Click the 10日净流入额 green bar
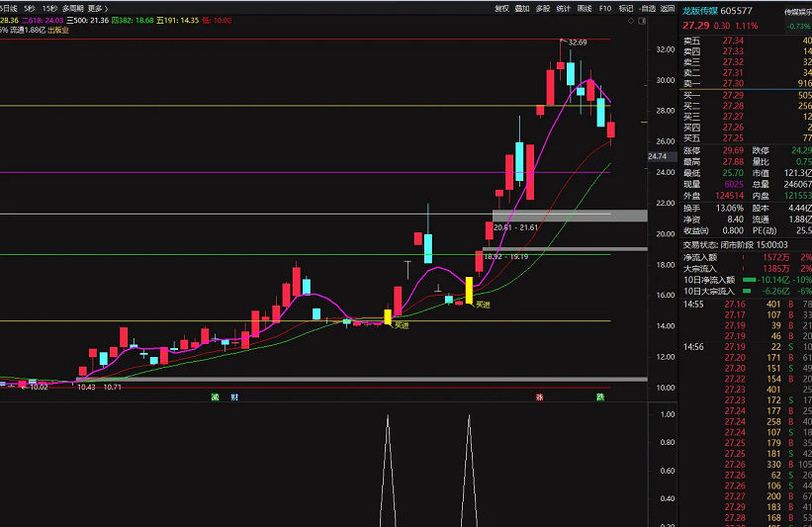This screenshot has width=812, height=527. (x=749, y=280)
